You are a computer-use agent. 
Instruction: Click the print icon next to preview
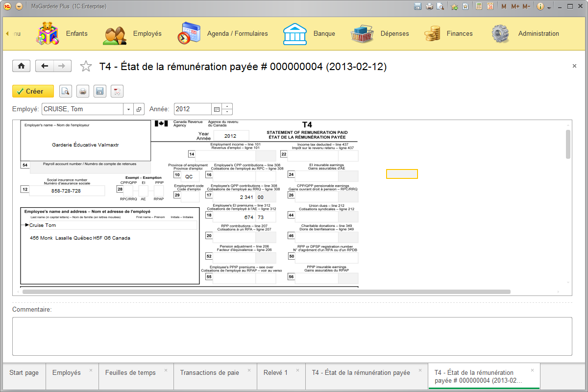click(82, 91)
